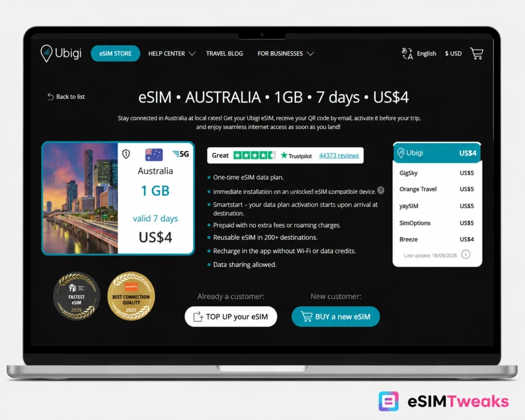This screenshot has width=525, height=420.
Task: Click the Trustpilot logo
Action: 296,156
